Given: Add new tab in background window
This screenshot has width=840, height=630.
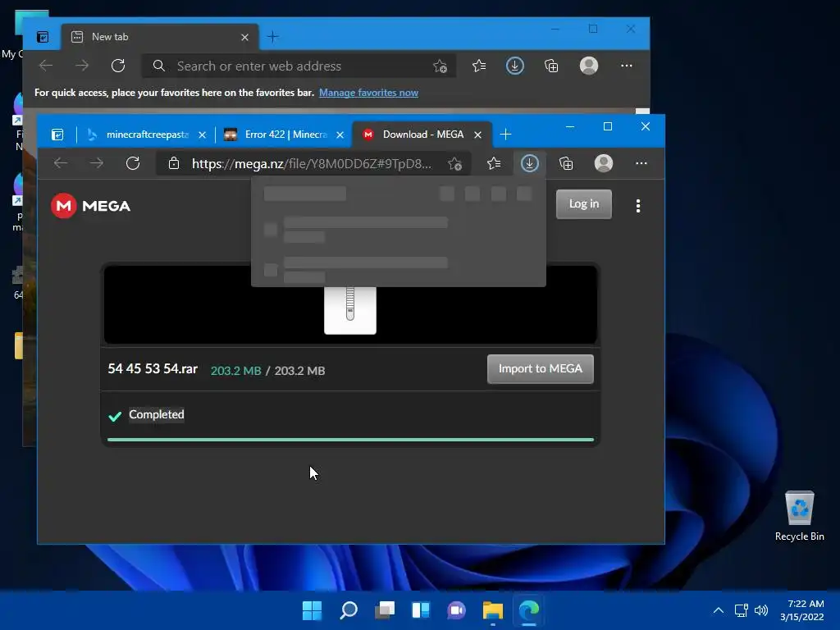Looking at the screenshot, I should tap(272, 37).
